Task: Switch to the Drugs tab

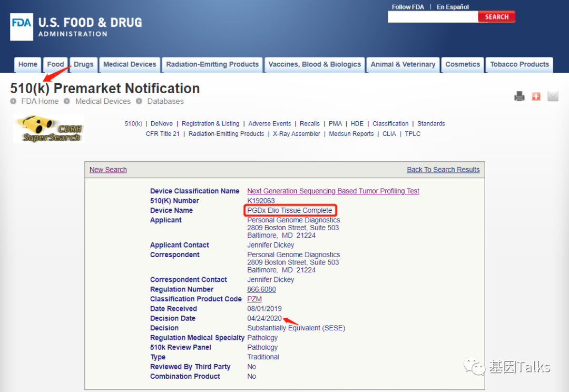Action: pyautogui.click(x=83, y=64)
